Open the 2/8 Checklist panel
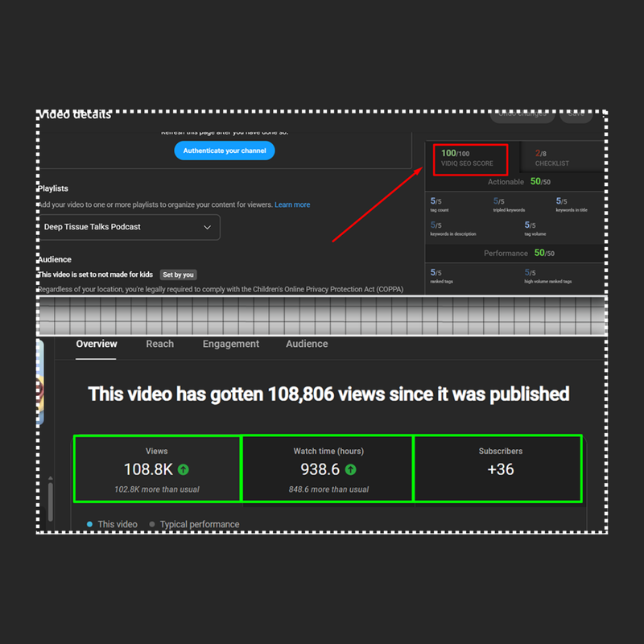The width and height of the screenshot is (644, 644). tap(552, 157)
